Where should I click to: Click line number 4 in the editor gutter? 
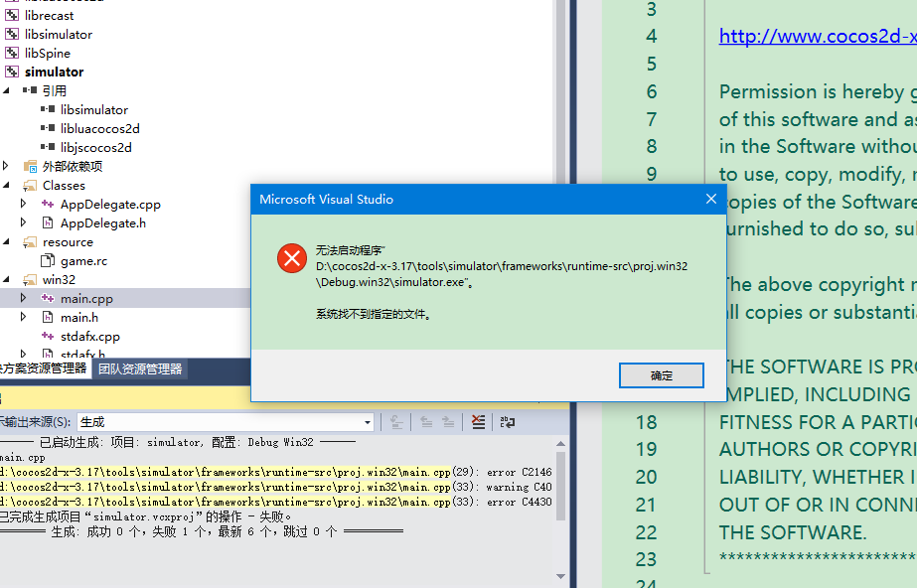pyautogui.click(x=652, y=36)
